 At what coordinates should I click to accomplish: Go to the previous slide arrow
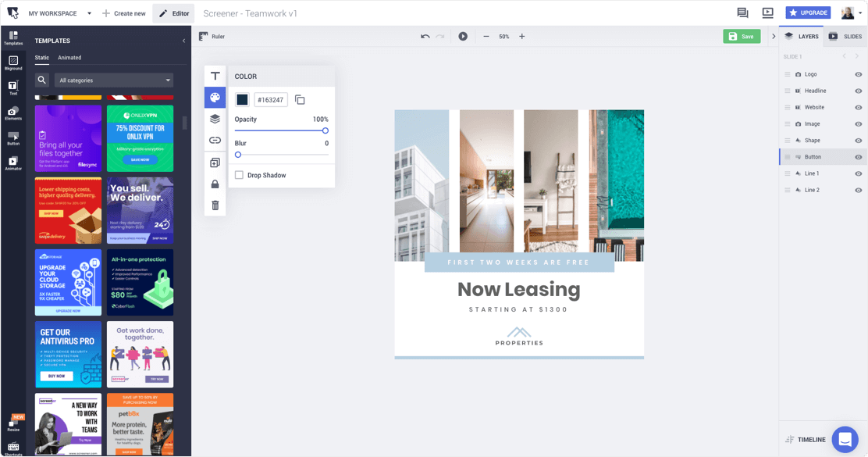point(845,56)
